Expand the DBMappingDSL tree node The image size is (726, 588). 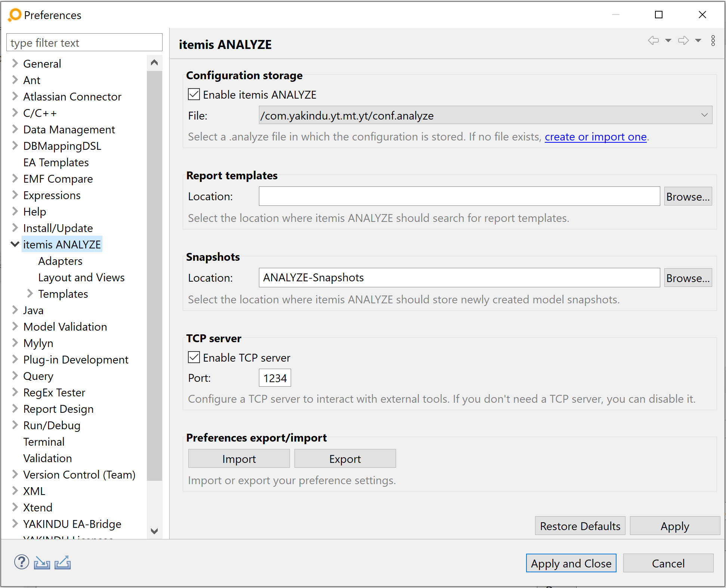pos(15,145)
